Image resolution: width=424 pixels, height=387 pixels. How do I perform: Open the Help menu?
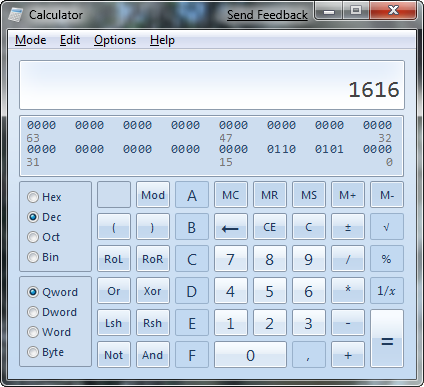point(162,40)
